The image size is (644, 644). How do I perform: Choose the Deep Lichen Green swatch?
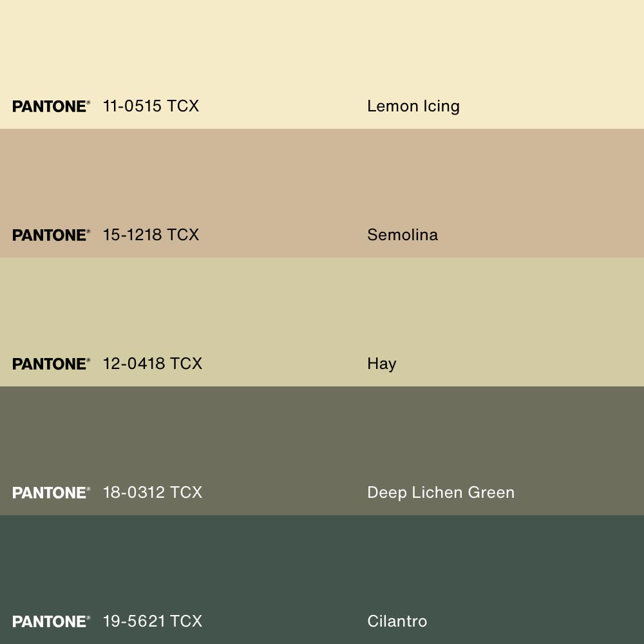tap(322, 438)
